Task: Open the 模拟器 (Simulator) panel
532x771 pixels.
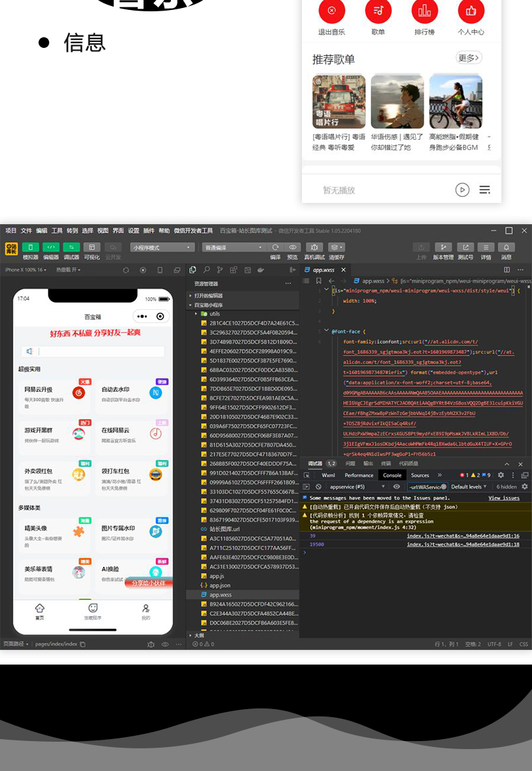Action: pyautogui.click(x=31, y=247)
